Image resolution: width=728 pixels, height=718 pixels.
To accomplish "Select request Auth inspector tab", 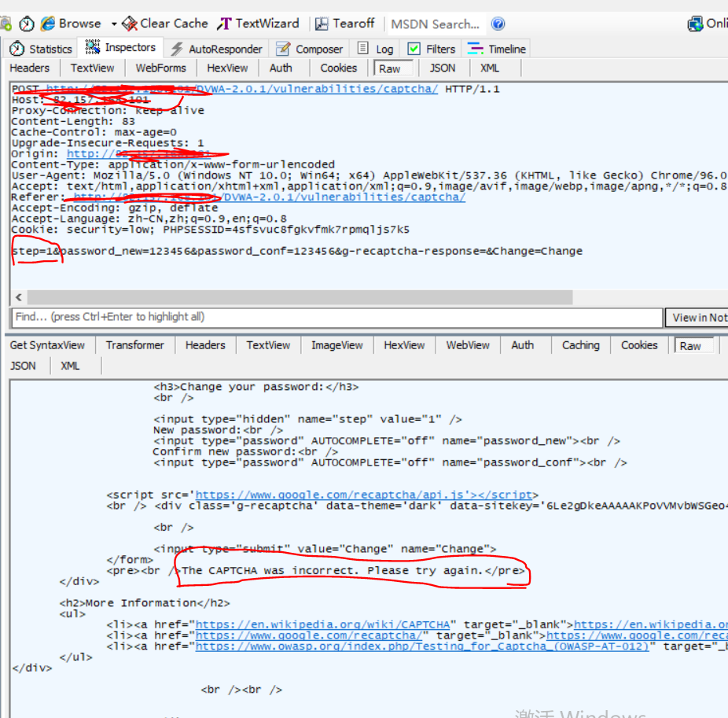I will pyautogui.click(x=281, y=68).
